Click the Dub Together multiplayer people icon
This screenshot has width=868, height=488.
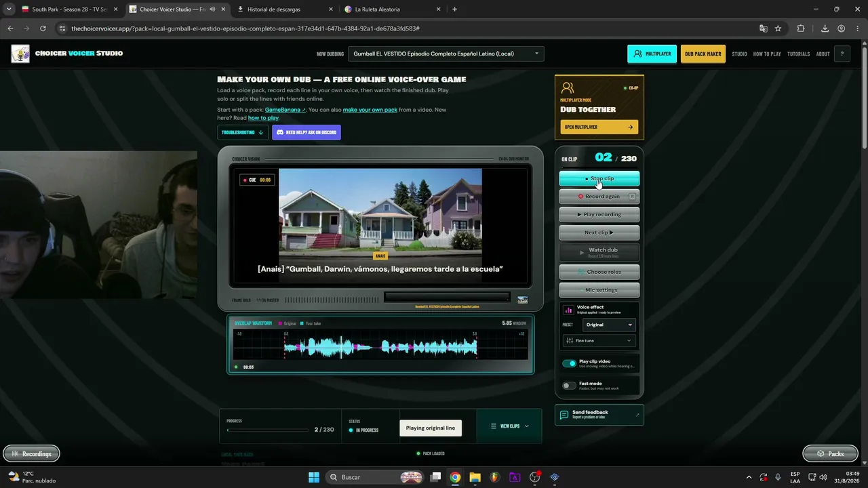click(568, 88)
